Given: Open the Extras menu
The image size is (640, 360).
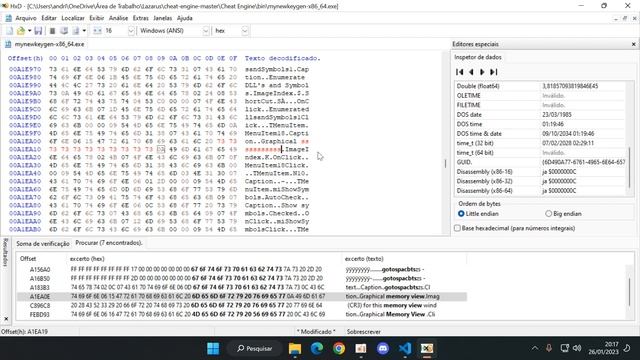Looking at the screenshot, I should (140, 18).
